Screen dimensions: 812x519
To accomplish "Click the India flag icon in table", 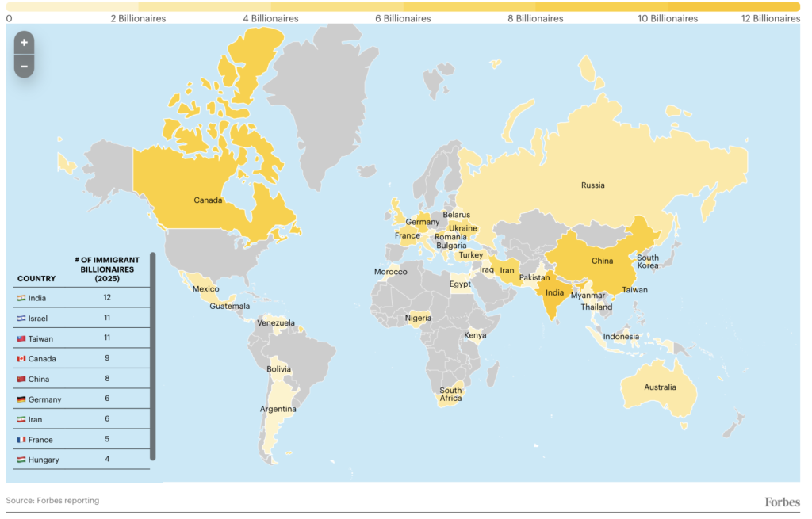I will click(x=21, y=298).
